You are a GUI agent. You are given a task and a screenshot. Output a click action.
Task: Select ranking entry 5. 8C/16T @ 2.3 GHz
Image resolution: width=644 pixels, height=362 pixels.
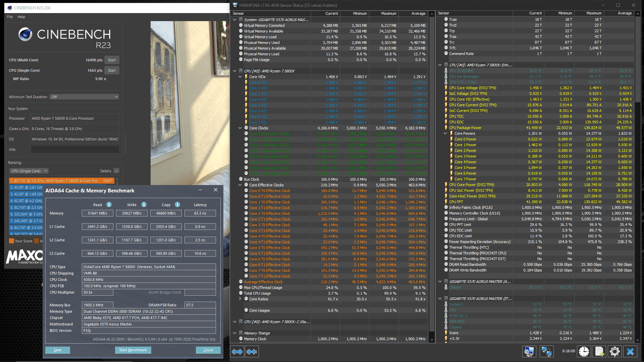tap(26, 207)
